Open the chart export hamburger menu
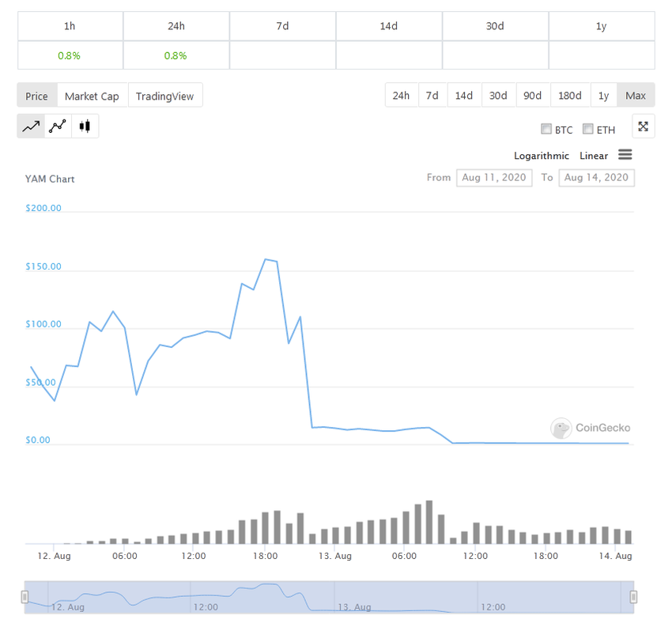Image resolution: width=672 pixels, height=627 pixels. (625, 154)
